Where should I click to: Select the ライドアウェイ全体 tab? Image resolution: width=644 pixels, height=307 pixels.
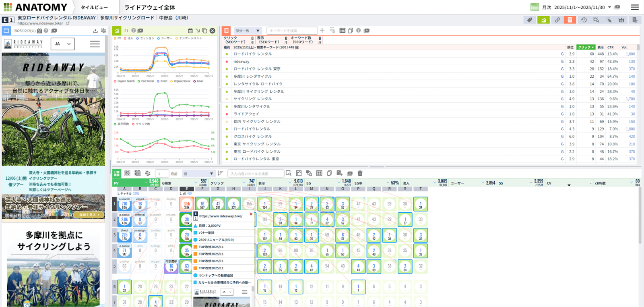point(149,7)
